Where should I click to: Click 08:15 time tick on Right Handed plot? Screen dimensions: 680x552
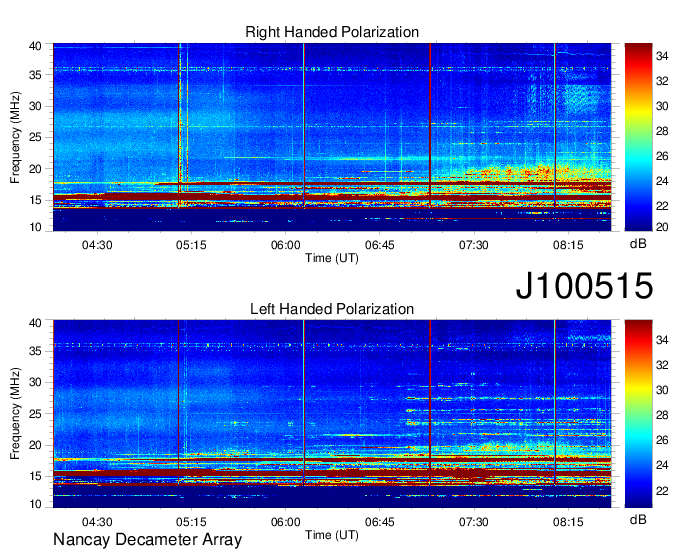(568, 245)
